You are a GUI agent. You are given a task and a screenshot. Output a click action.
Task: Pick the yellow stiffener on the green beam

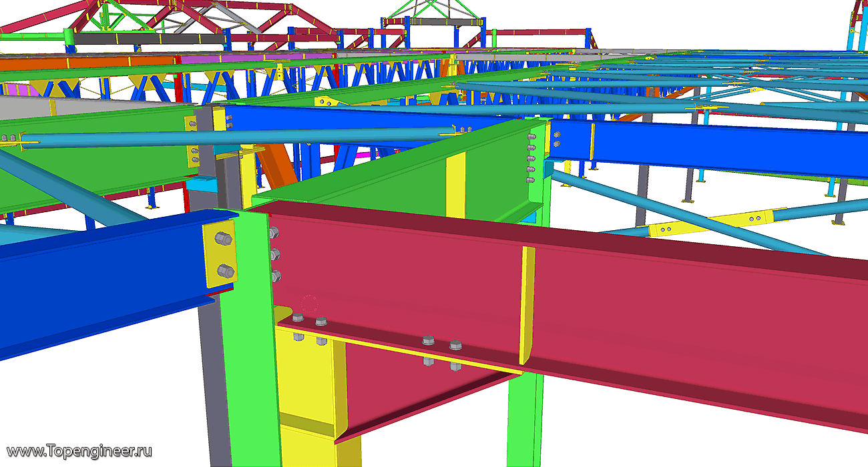tap(456, 185)
